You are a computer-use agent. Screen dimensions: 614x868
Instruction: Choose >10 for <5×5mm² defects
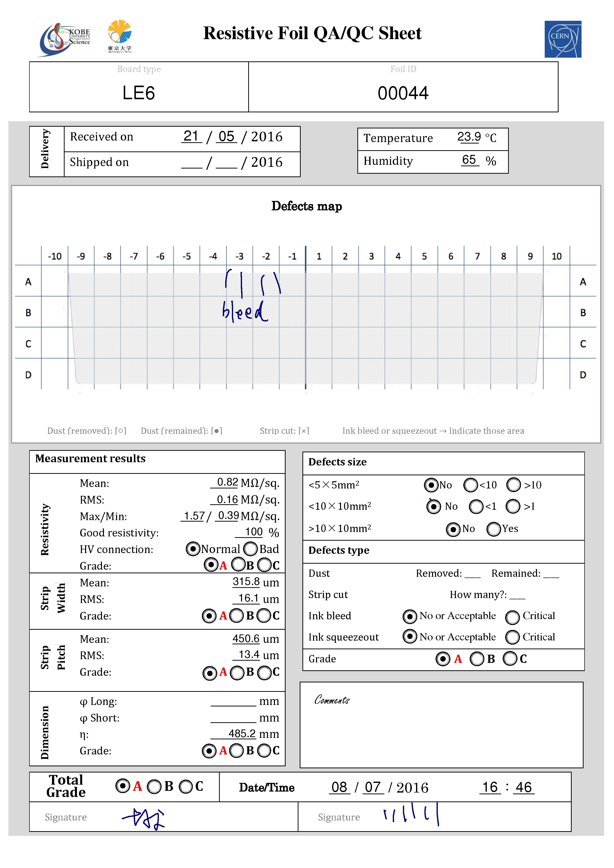[514, 485]
